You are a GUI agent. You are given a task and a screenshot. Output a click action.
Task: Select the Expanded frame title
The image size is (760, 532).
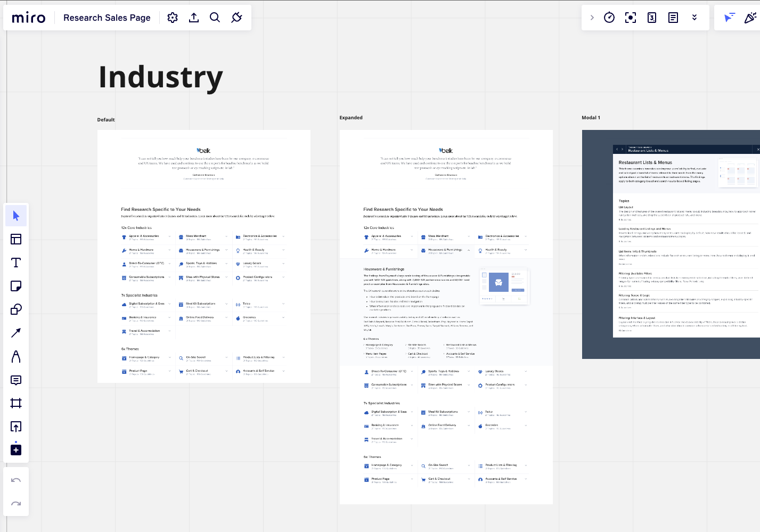tap(351, 118)
